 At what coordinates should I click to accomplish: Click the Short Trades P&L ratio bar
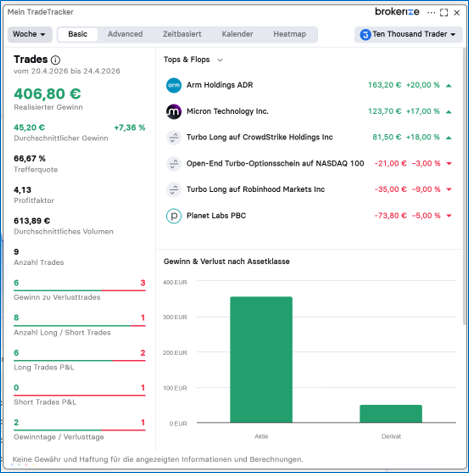[x=79, y=395]
